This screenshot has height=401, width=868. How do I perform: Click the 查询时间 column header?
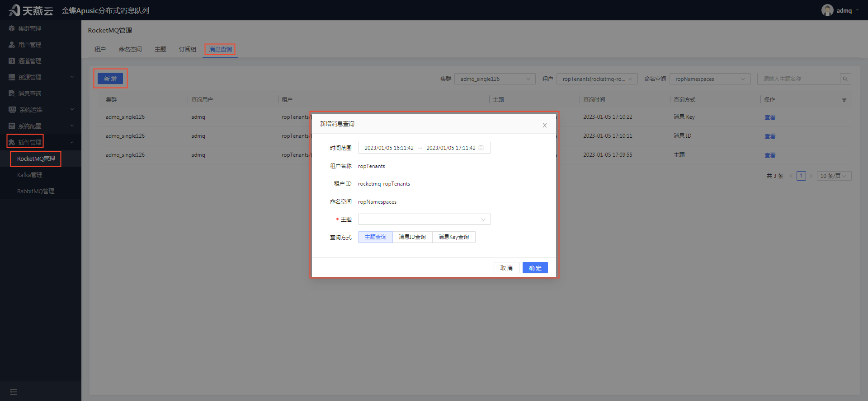click(x=594, y=100)
